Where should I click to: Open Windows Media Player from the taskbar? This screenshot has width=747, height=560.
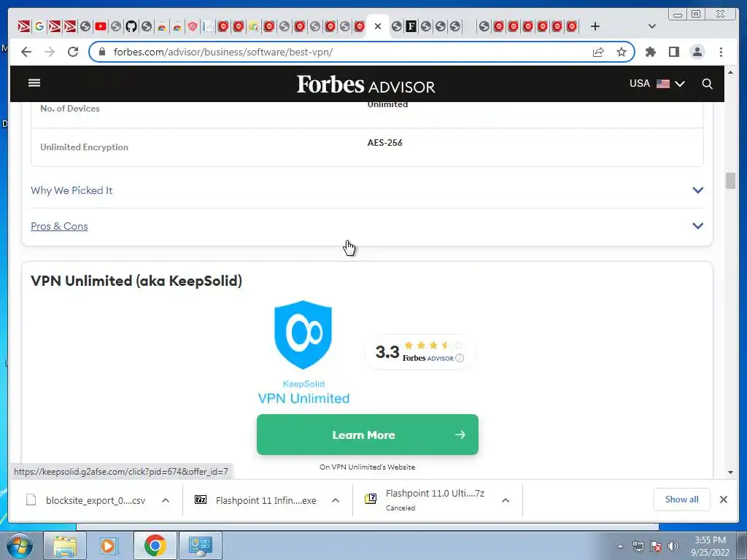tap(109, 545)
